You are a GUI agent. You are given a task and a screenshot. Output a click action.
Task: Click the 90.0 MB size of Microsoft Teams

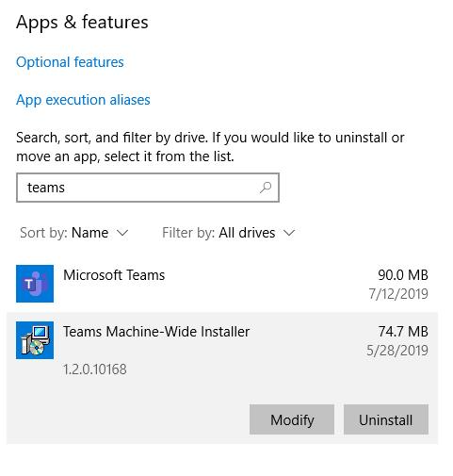pos(403,275)
